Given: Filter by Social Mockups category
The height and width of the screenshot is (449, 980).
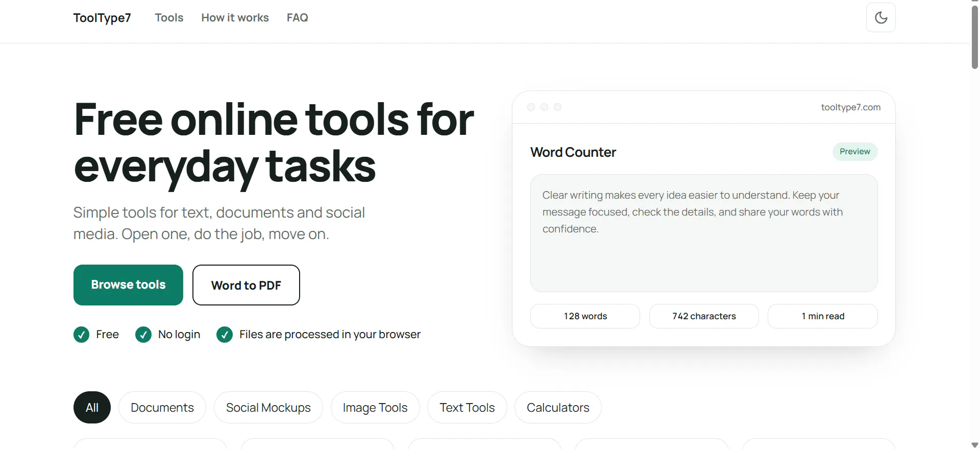Looking at the screenshot, I should coord(268,408).
